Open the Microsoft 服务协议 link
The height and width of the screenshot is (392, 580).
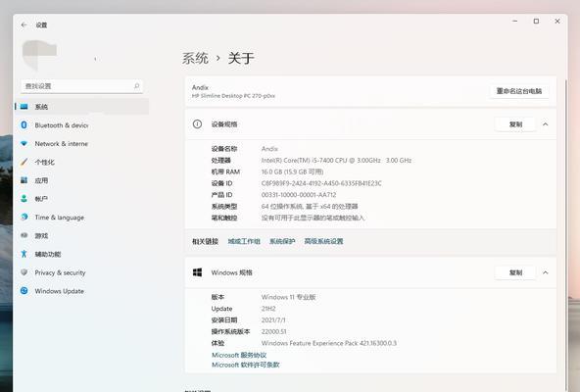(239, 355)
